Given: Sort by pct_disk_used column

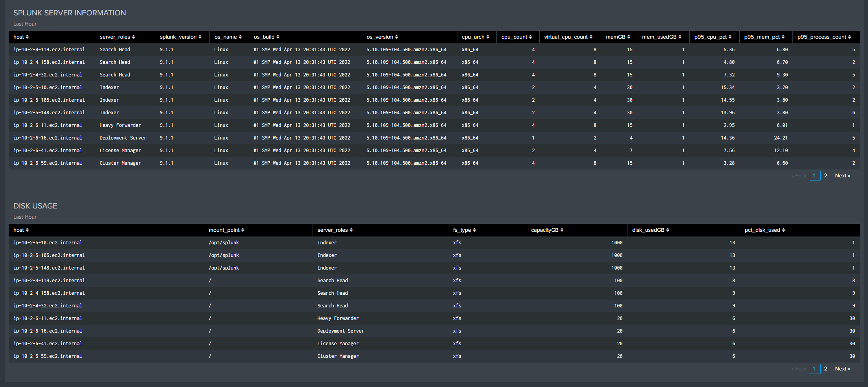Looking at the screenshot, I should [x=765, y=230].
